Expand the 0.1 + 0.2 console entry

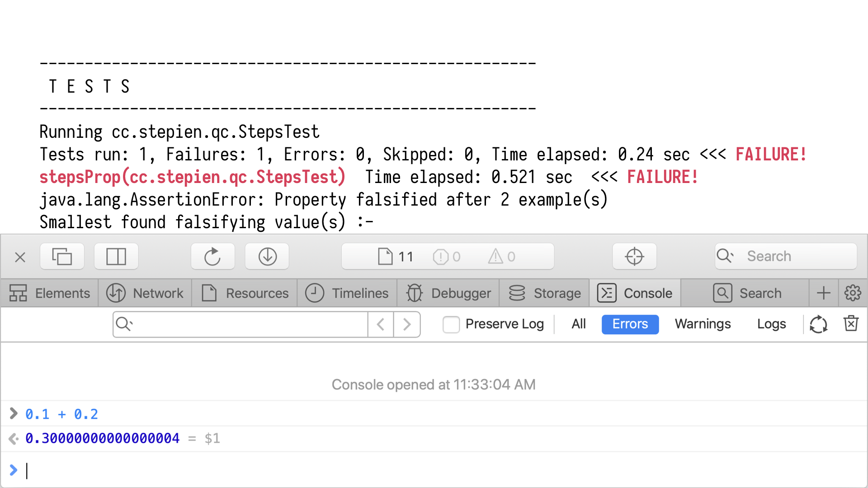pos(14,414)
